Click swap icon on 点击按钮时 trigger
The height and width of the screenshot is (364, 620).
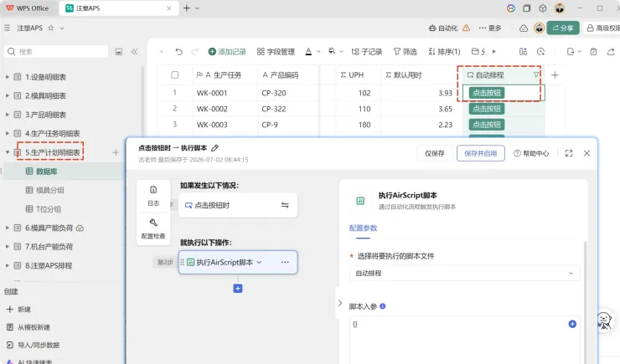[285, 205]
